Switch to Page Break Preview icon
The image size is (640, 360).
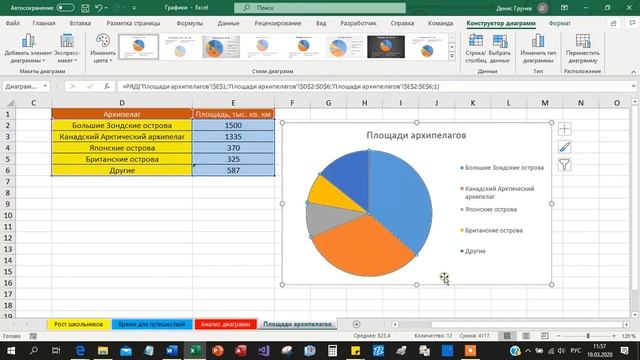tap(544, 336)
